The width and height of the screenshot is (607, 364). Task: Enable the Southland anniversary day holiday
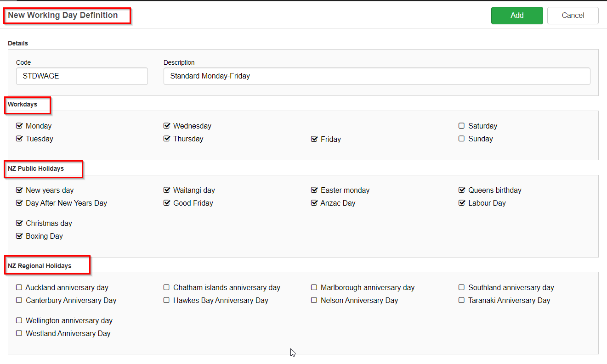coord(461,287)
